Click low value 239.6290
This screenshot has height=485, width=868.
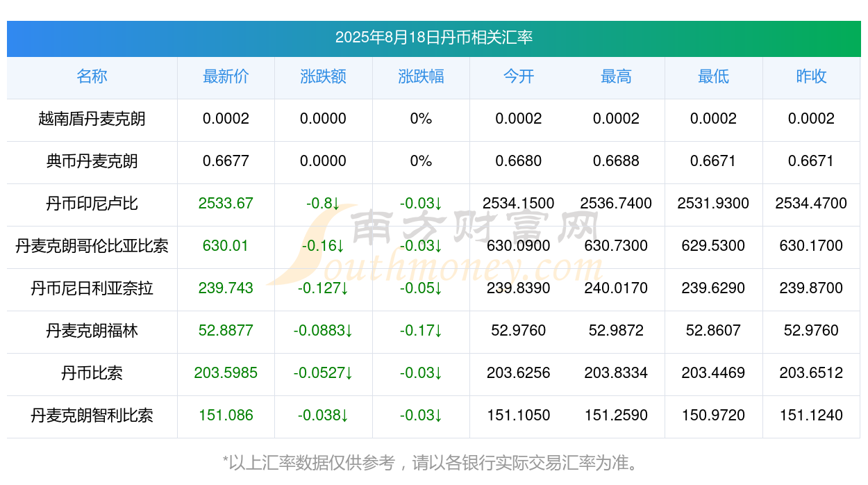[713, 288]
